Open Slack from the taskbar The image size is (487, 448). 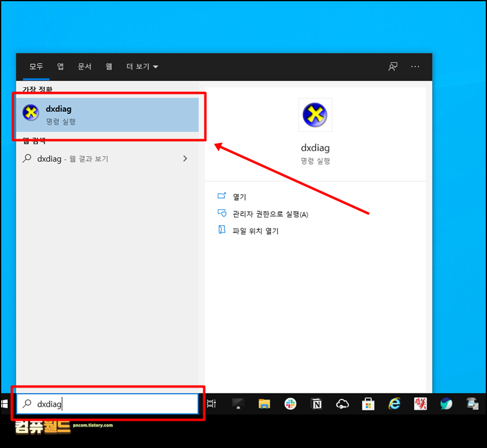pos(290,404)
